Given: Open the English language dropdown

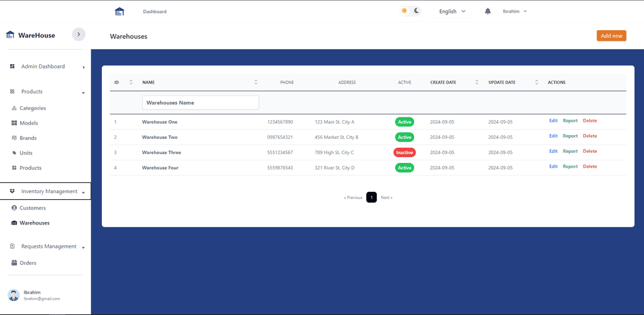Looking at the screenshot, I should coord(452,11).
